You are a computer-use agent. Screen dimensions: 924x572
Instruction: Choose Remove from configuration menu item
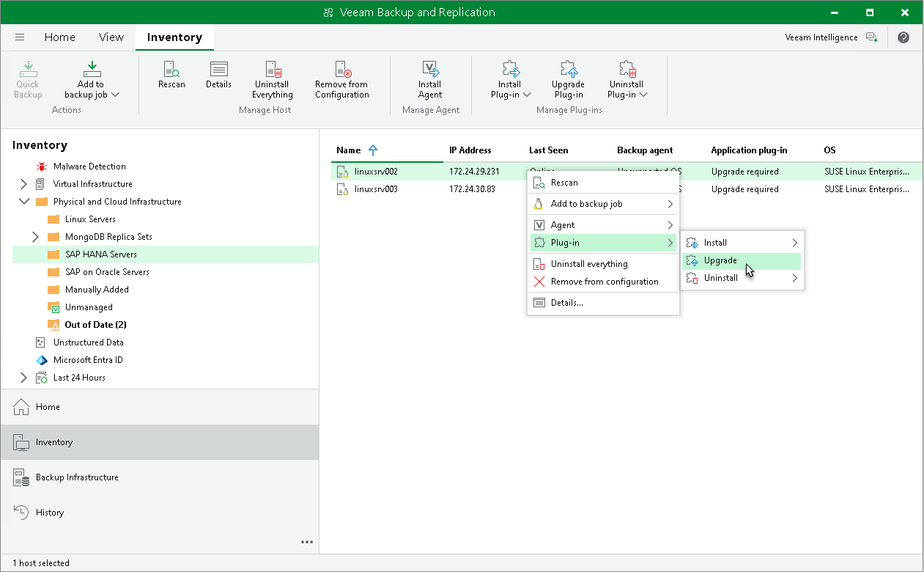(603, 282)
